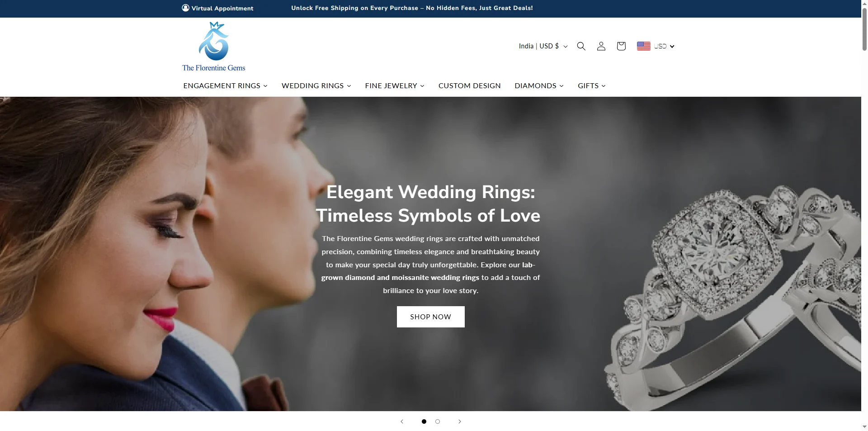Click the Shop Now button
Image resolution: width=868 pixels, height=431 pixels.
click(x=431, y=317)
